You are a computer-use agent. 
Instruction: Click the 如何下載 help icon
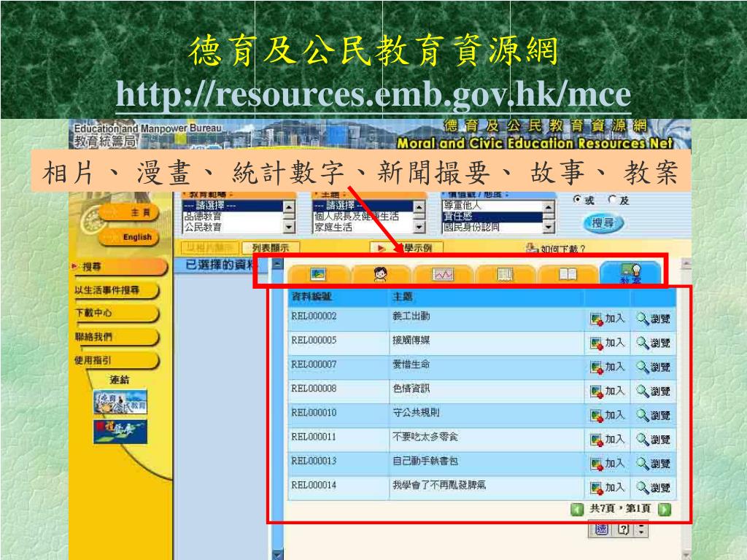click(x=531, y=248)
